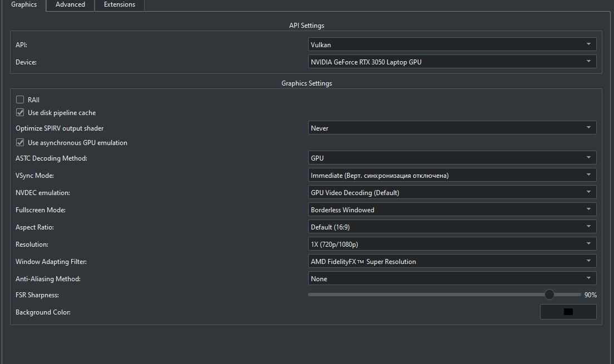The image size is (614, 364).
Task: Open the Device dropdown with NVIDIA GeForce
Action: (452, 62)
